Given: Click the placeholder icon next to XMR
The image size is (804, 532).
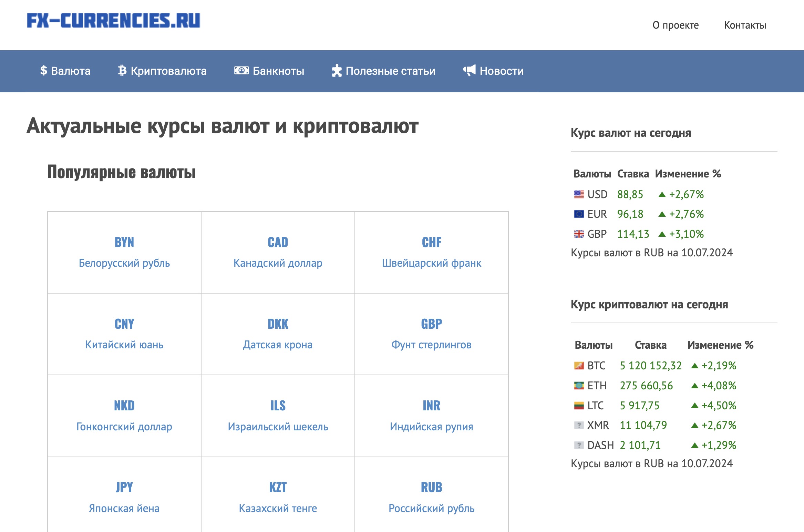Looking at the screenshot, I should click(x=579, y=425).
